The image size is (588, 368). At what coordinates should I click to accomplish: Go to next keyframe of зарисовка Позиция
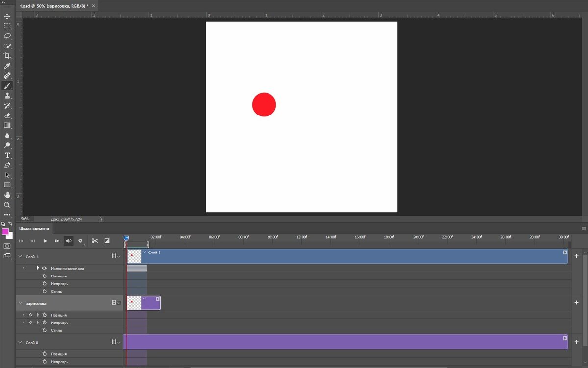coord(37,315)
